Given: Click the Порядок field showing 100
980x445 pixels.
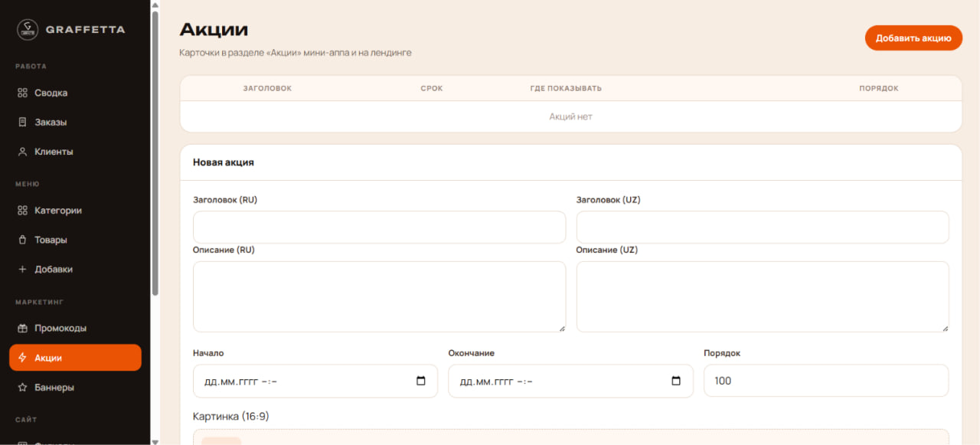Looking at the screenshot, I should (826, 381).
